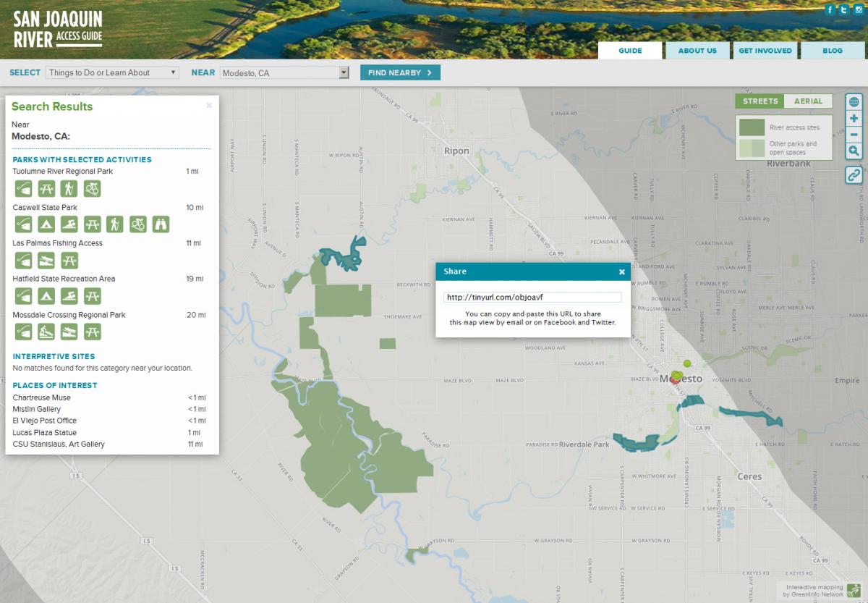The width and height of the screenshot is (868, 603).
Task: Click camping icon under Hatfield State Recreation Area
Action: pyautogui.click(x=46, y=296)
